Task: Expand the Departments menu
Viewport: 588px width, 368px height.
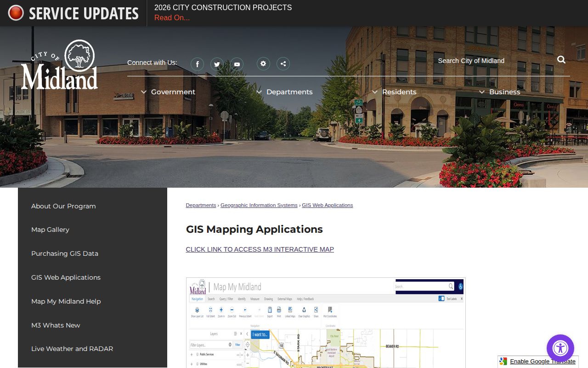Action: pyautogui.click(x=284, y=92)
